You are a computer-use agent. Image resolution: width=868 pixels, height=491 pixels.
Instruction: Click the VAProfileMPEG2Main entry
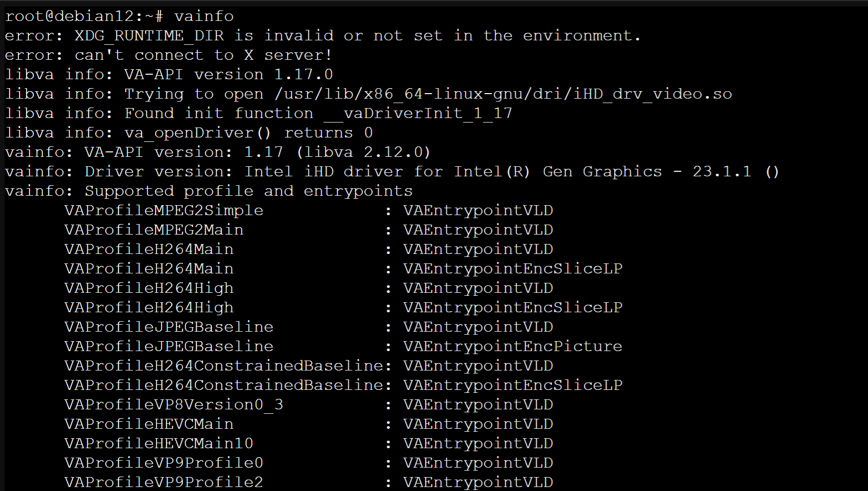coord(154,230)
